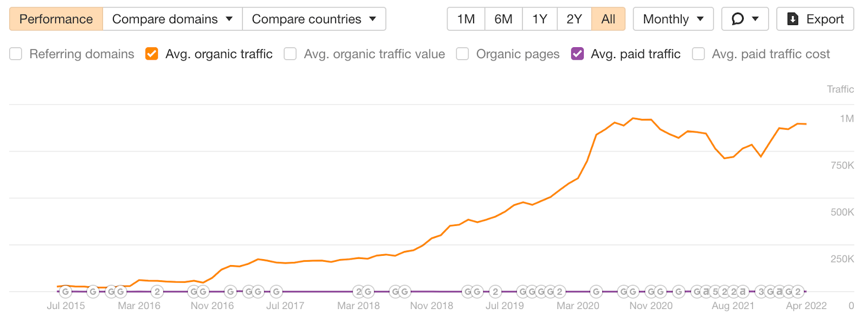Image resolution: width=868 pixels, height=321 pixels.
Task: Click the Jul 2019 axis label
Action: [x=505, y=306]
